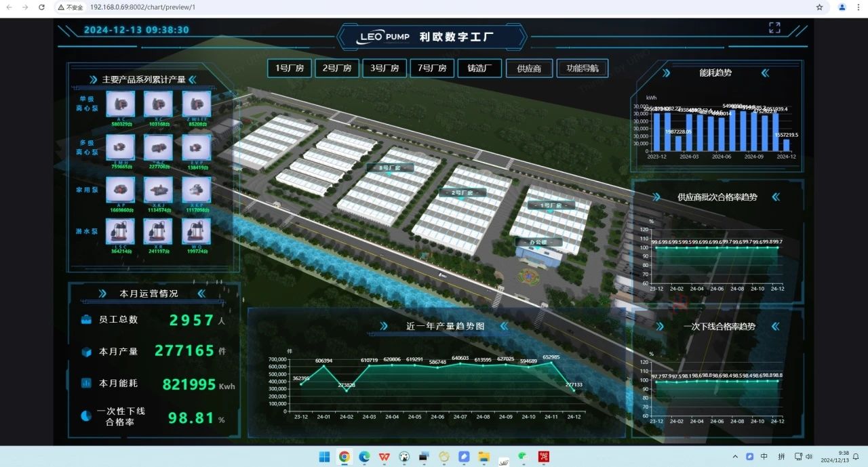Click the 本月运营情况 title

[x=149, y=293]
